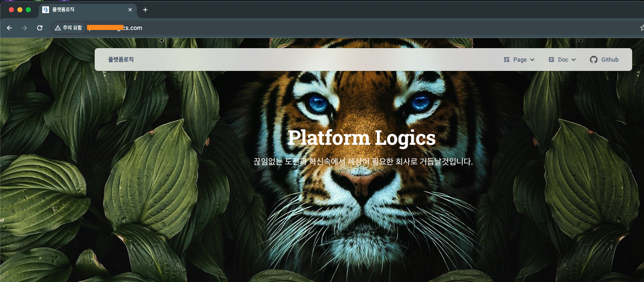Screen dimensions: 644x282
Task: Click the browser forward arrow
Action: click(25, 28)
